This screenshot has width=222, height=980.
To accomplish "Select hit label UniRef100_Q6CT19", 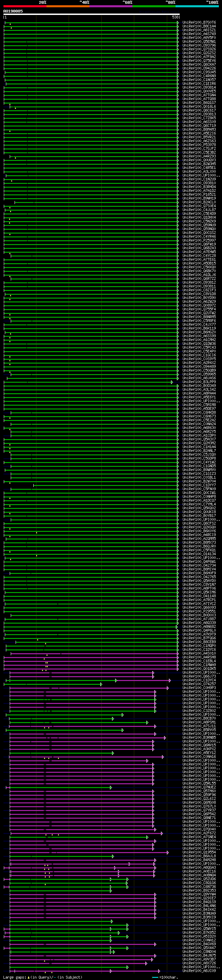I will coord(199,125).
